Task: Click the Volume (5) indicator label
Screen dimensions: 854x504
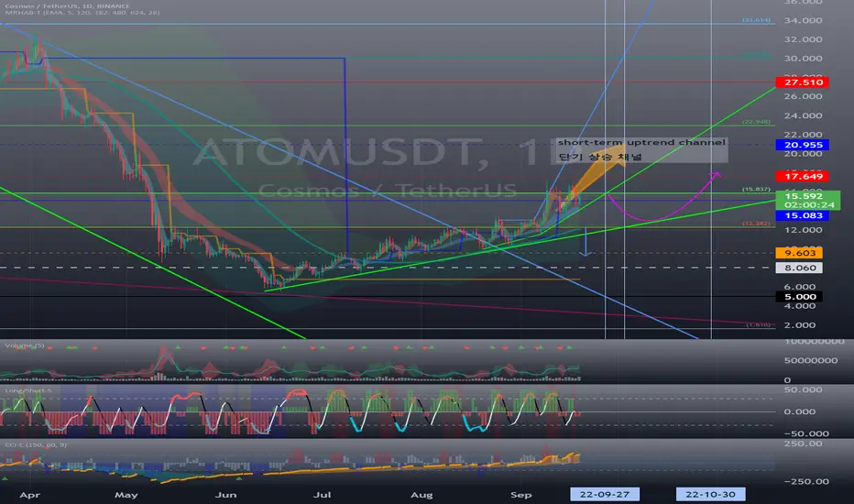Action: pos(25,345)
